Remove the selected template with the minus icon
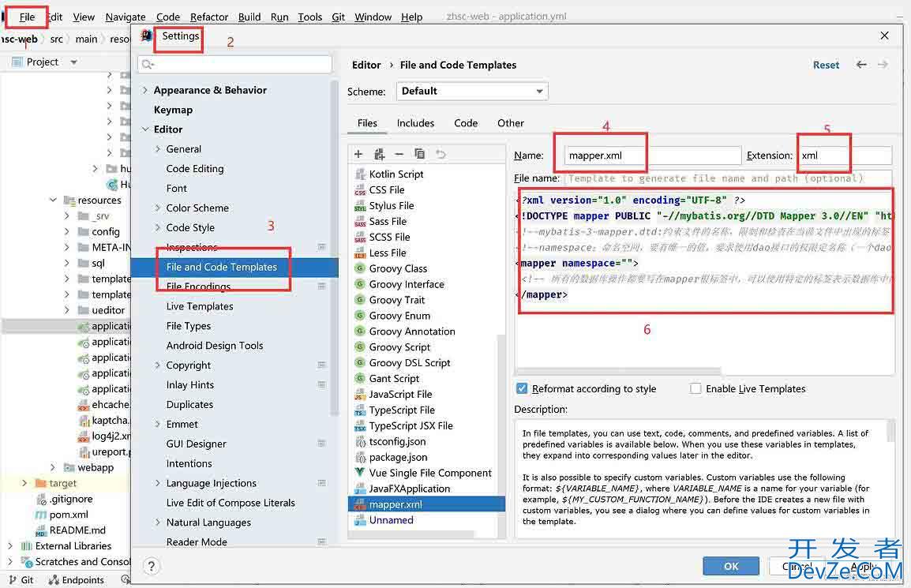911x588 pixels. (x=399, y=154)
